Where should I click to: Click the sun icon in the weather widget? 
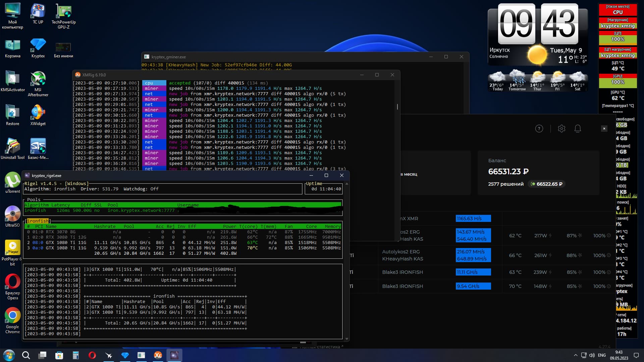point(537,55)
